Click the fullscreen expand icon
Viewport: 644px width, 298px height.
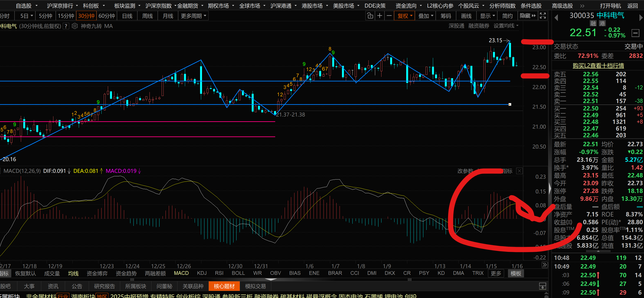pyautogui.click(x=543, y=16)
